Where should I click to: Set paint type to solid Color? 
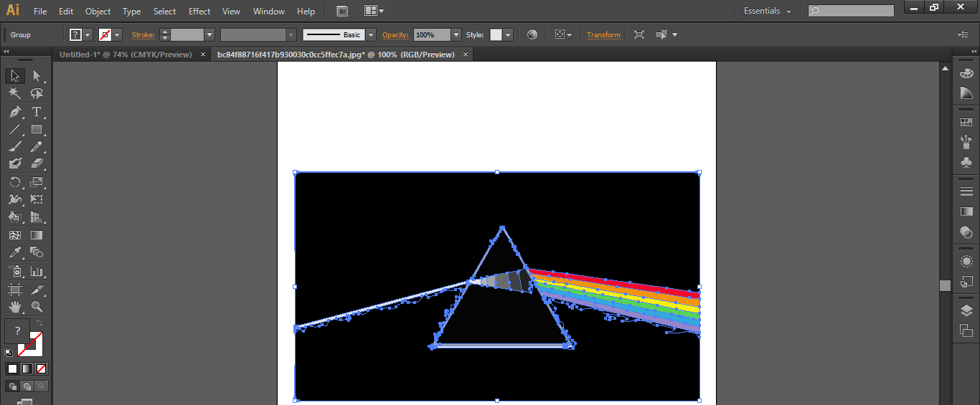[x=12, y=368]
